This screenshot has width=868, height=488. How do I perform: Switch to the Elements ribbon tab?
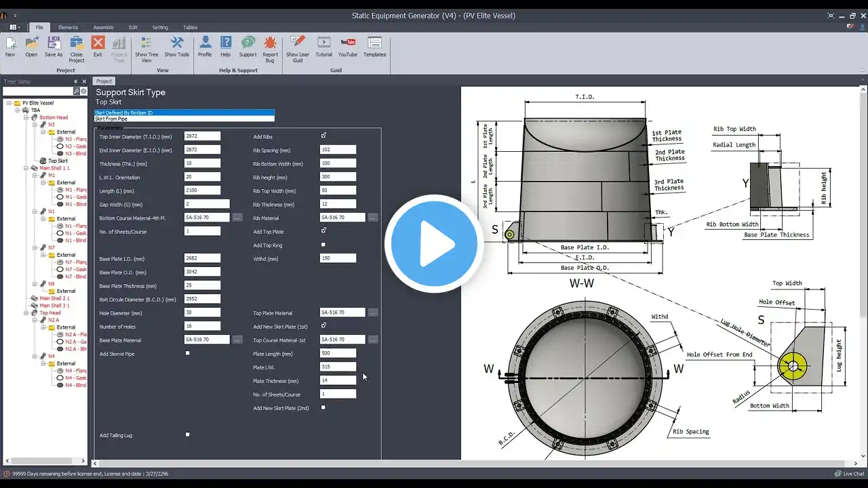(x=68, y=27)
